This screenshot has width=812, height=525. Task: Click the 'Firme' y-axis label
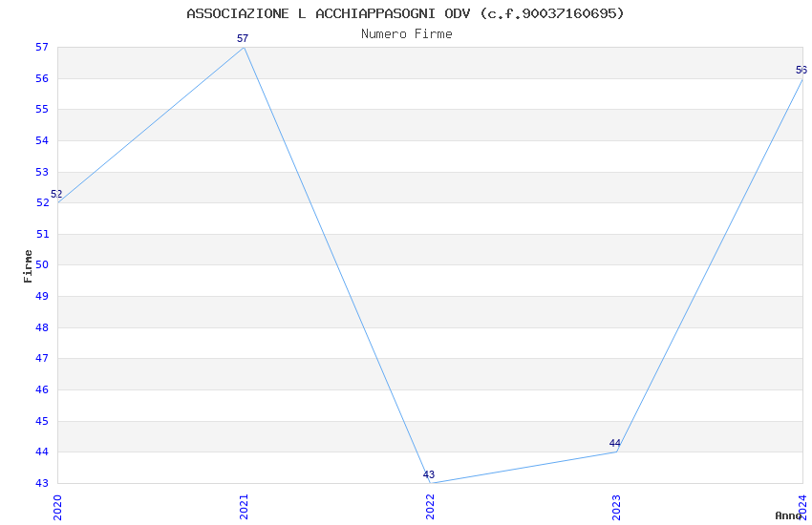click(x=28, y=266)
